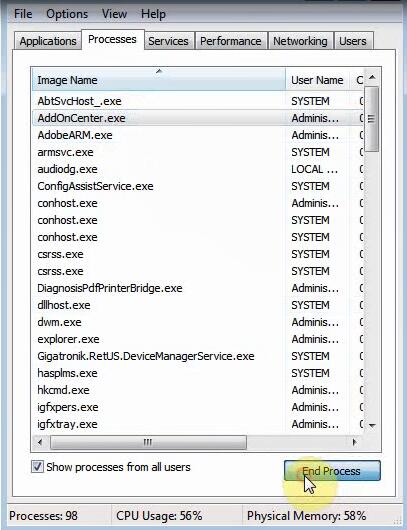Select the explorer.exe process row
The height and width of the screenshot is (530, 407).
[x=198, y=339]
